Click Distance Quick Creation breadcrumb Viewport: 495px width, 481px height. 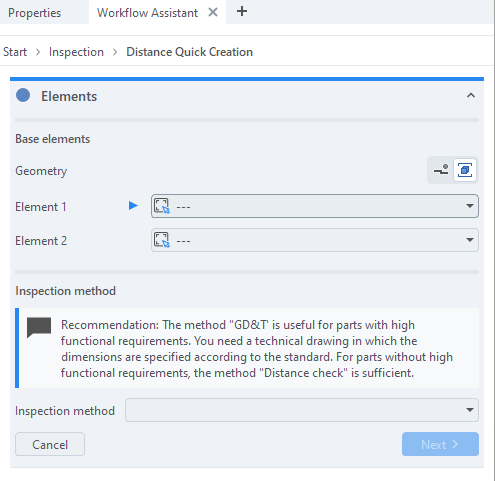point(189,52)
